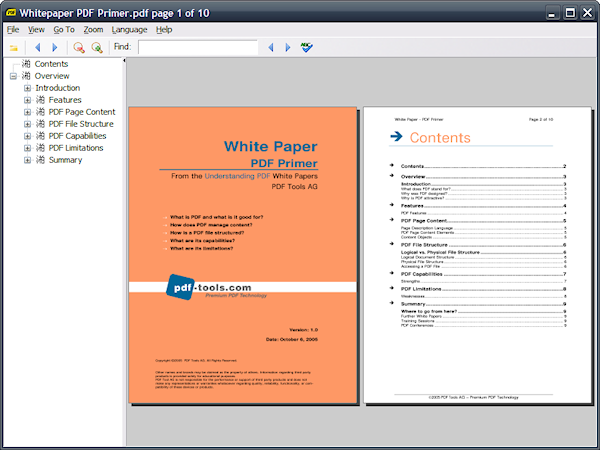The height and width of the screenshot is (450, 600).
Task: Find previous match with left arrow
Action: coord(271,47)
